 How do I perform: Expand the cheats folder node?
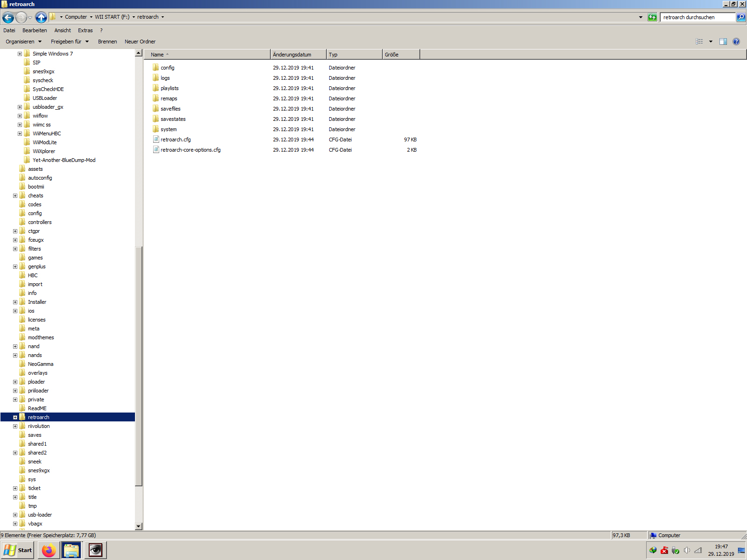[x=15, y=196]
